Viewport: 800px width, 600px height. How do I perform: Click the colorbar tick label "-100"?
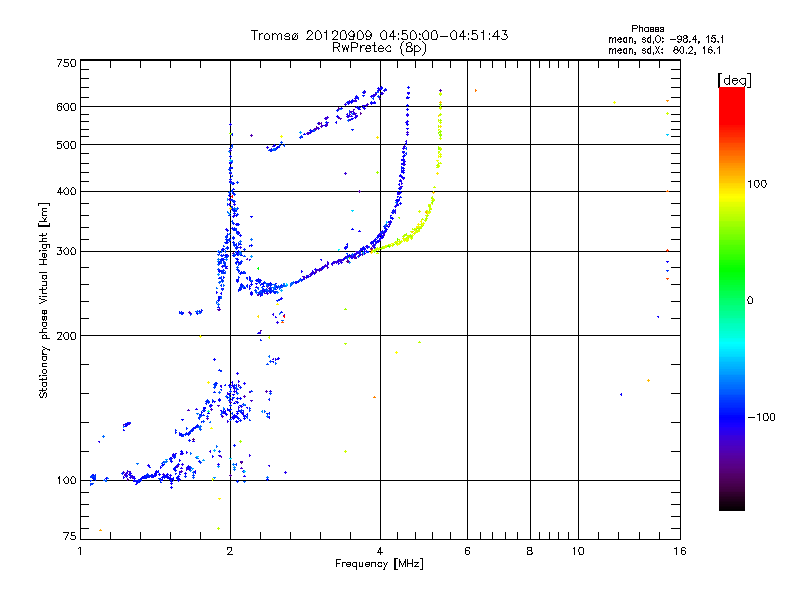[761, 417]
